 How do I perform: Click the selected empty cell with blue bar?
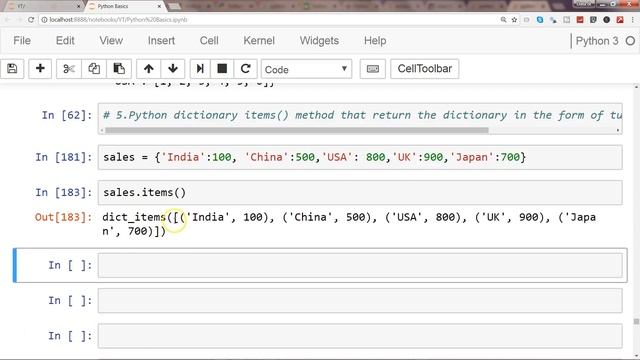point(360,265)
